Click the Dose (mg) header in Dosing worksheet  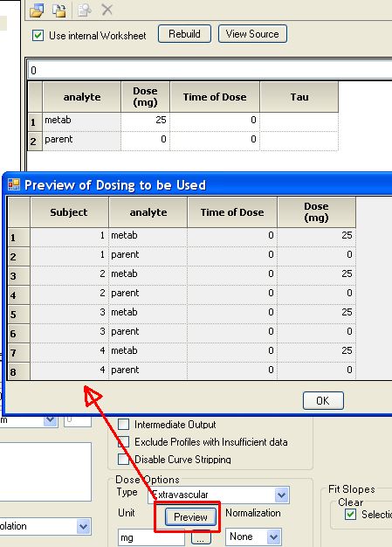(145, 97)
